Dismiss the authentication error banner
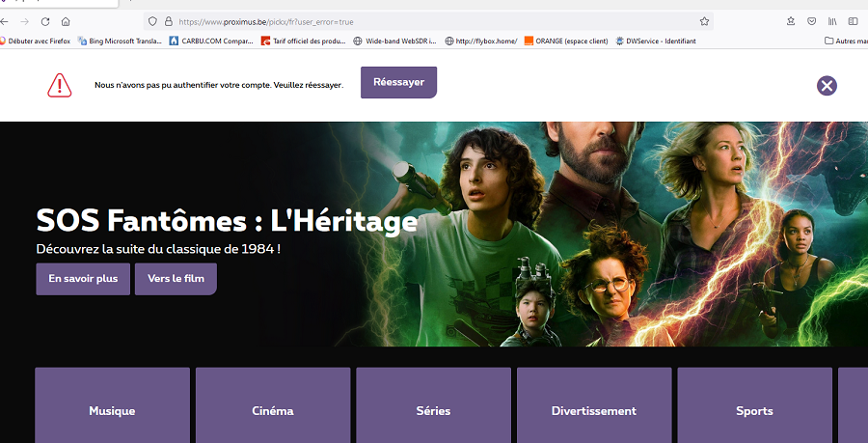 827,86
